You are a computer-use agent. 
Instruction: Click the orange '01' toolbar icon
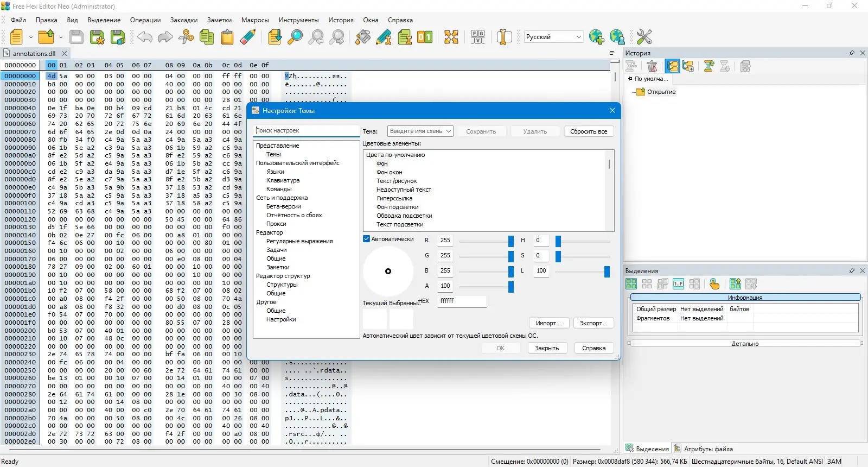(x=425, y=37)
